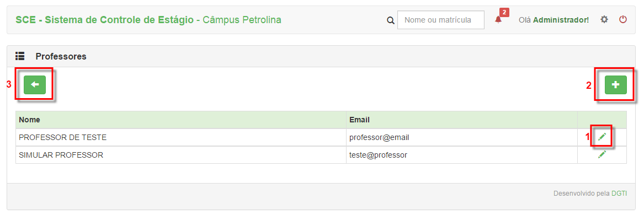The image size is (644, 215).
Task: Click the professor@email cell
Action: pyautogui.click(x=462, y=137)
